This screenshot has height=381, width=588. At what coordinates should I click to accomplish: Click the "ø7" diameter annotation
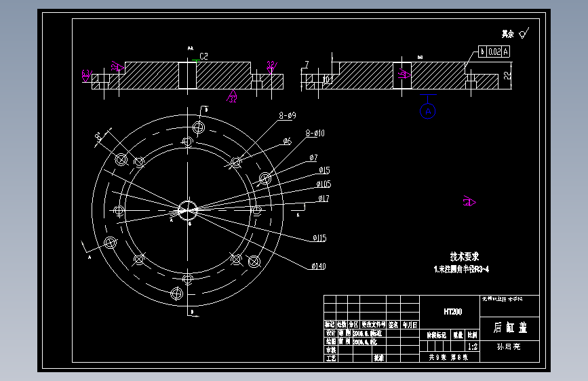click(313, 158)
